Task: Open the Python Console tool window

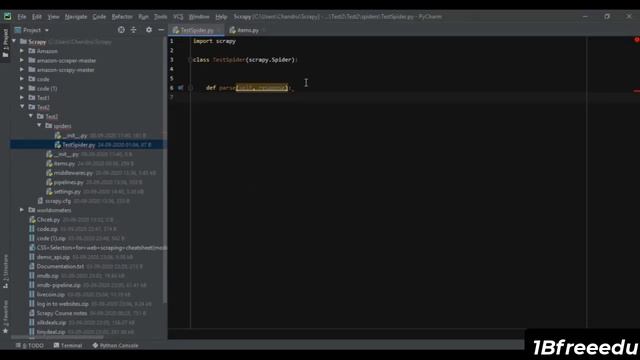Action: point(115,345)
